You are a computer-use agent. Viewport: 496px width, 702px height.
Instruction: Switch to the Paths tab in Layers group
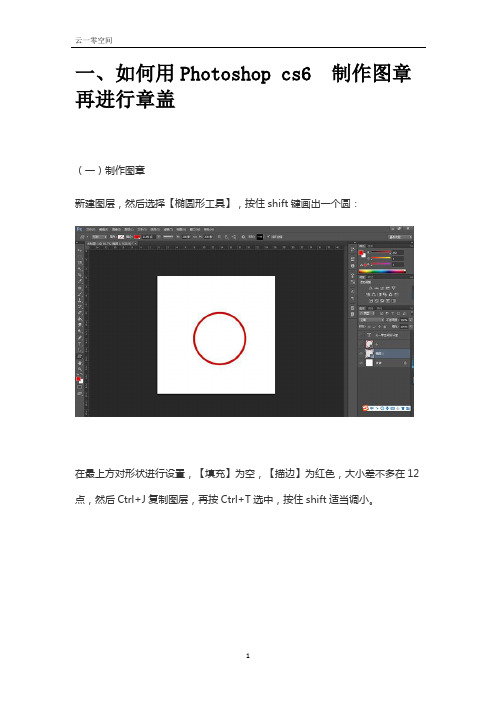[x=379, y=308]
